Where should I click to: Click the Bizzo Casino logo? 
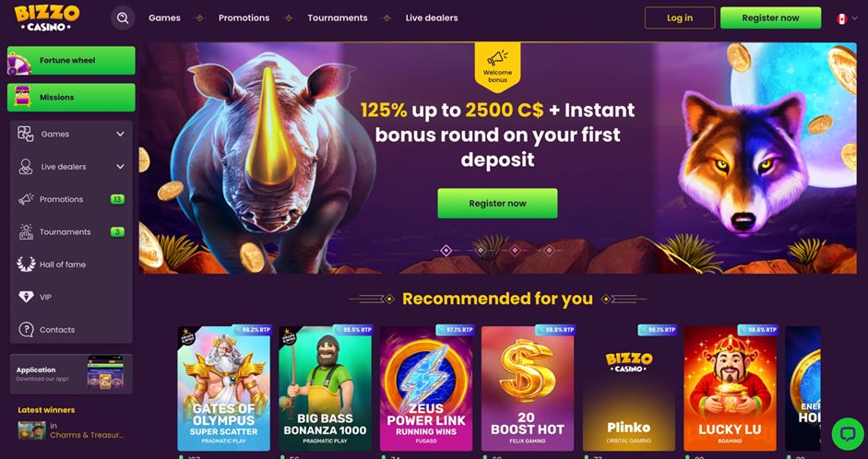[x=47, y=18]
